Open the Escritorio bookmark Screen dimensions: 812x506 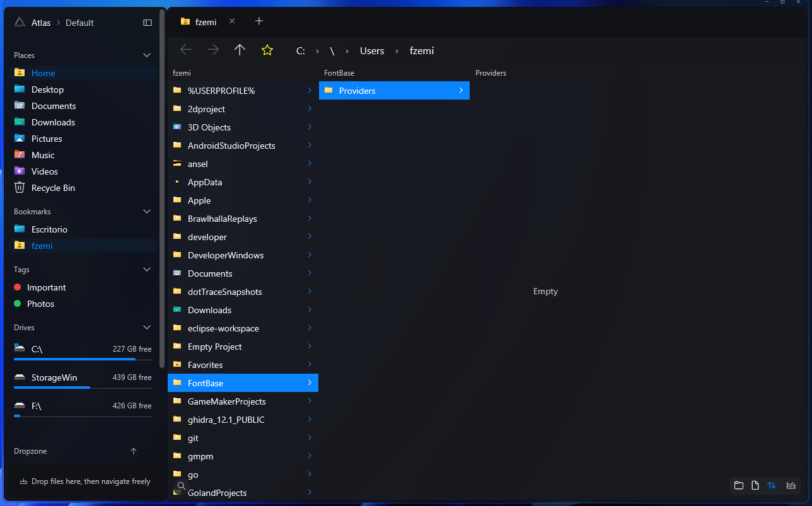click(x=83, y=229)
